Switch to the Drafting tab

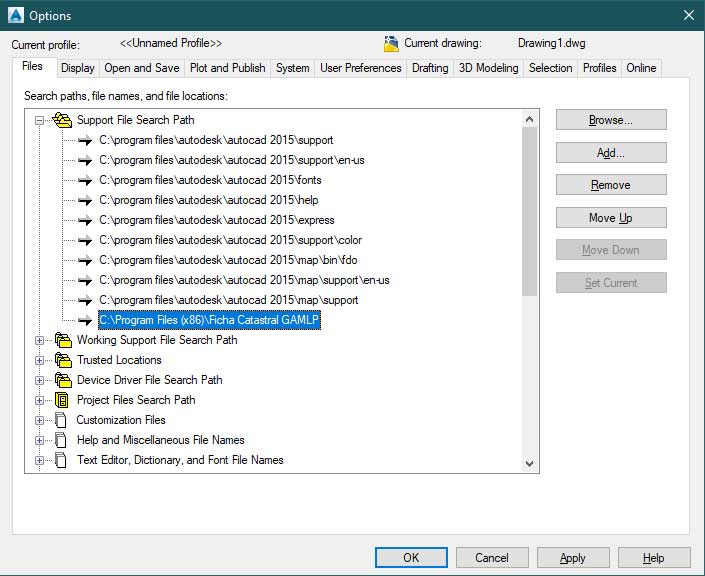pos(430,68)
